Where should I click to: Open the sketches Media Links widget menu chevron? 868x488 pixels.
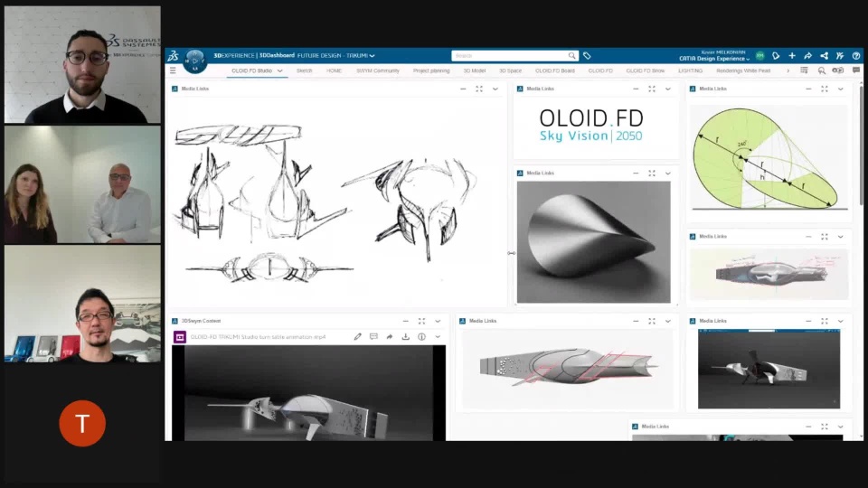495,89
